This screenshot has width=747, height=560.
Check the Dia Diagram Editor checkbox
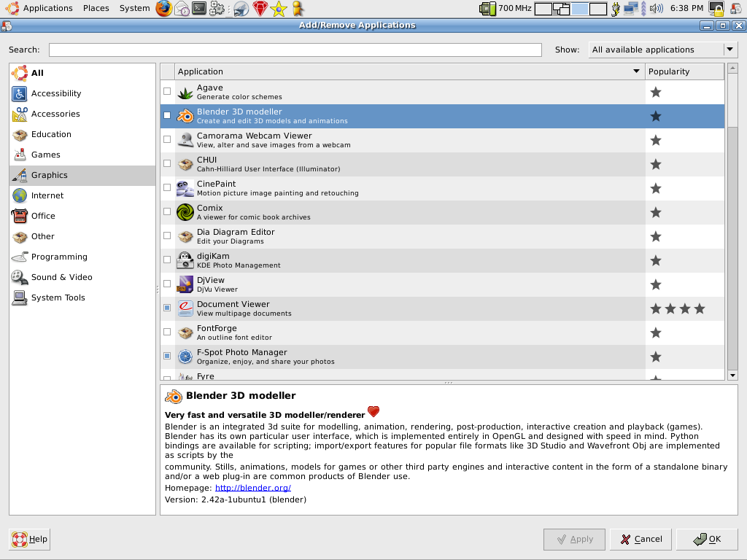coord(167,236)
